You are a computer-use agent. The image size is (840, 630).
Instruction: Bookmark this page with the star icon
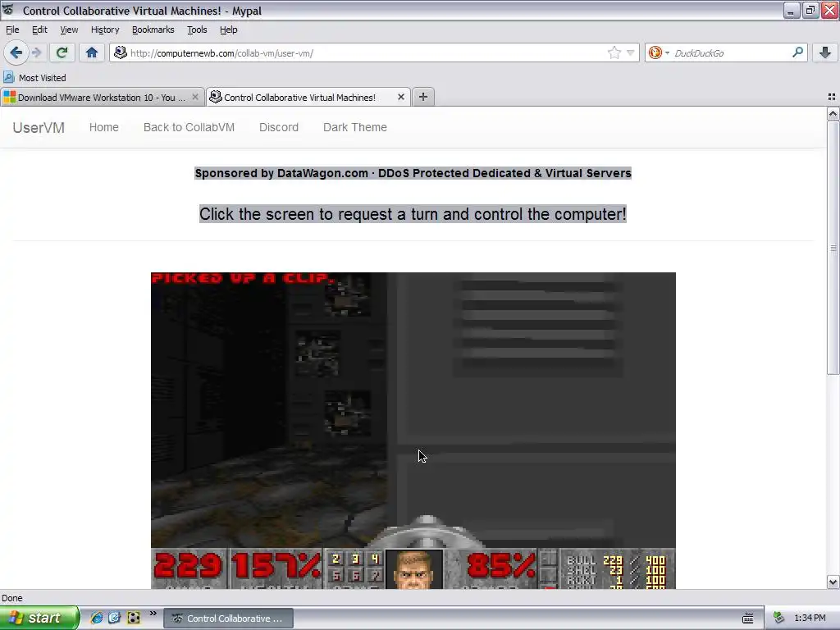(614, 52)
